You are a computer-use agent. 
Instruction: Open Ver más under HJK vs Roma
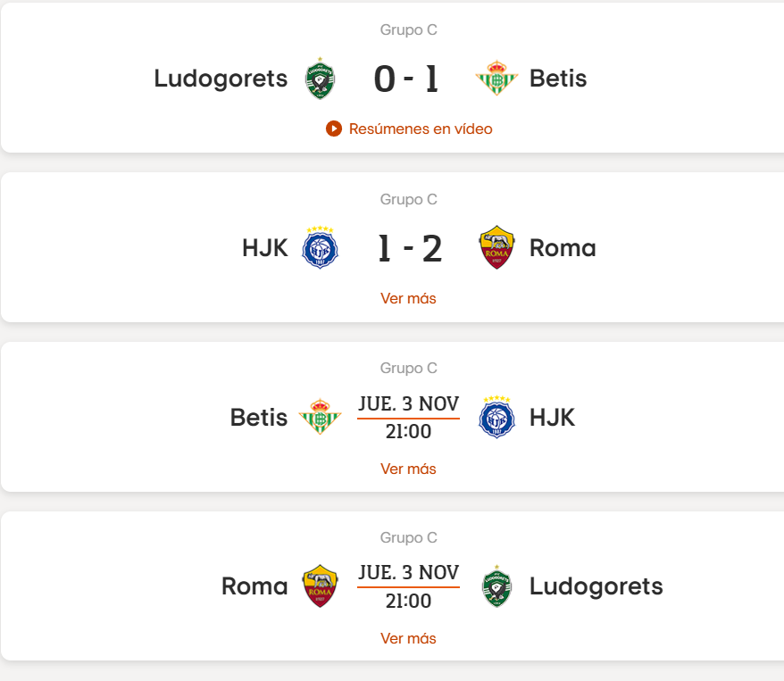coord(408,298)
